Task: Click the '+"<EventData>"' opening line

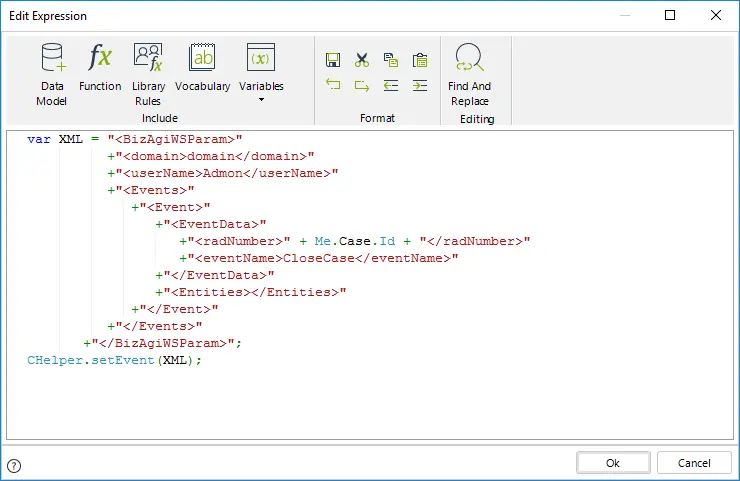Action: click(x=210, y=224)
